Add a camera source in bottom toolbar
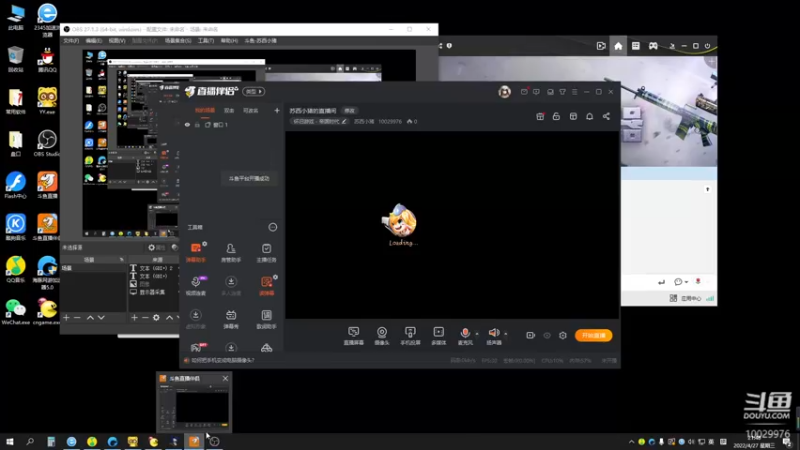800x450 pixels. click(x=382, y=336)
